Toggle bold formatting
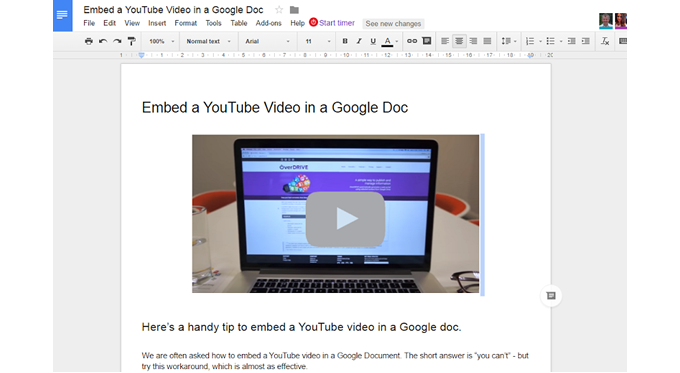The image size is (680, 373). click(345, 41)
